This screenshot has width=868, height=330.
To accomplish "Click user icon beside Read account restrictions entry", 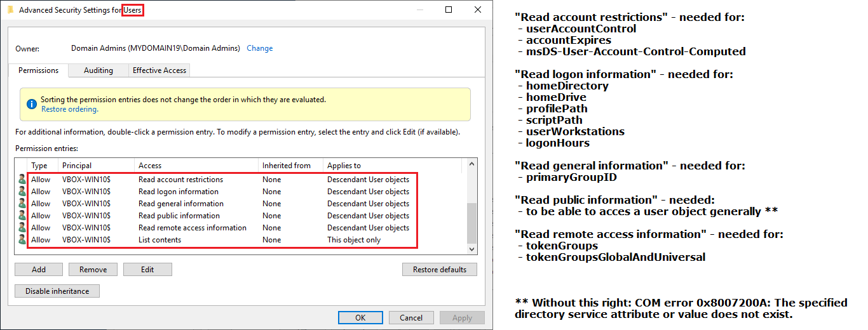I will pos(22,180).
